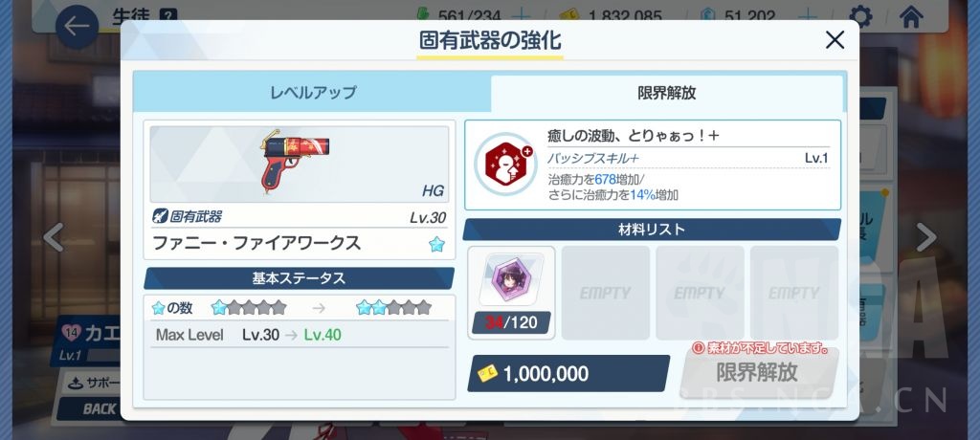Screen dimensions: 980x440
Task: Click the 1,000,000 credit cost bar
Action: pos(568,374)
